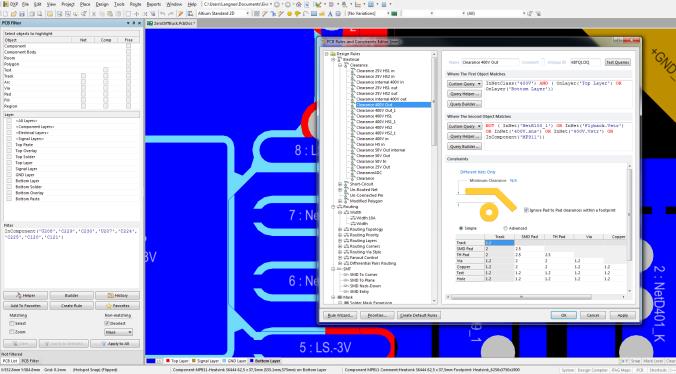Click the Helper button with wand icon
The image size is (676, 374).
(25, 296)
